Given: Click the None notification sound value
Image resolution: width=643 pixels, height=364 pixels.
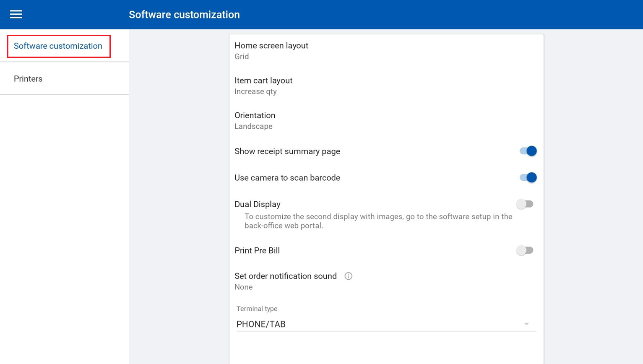Looking at the screenshot, I should point(243,287).
